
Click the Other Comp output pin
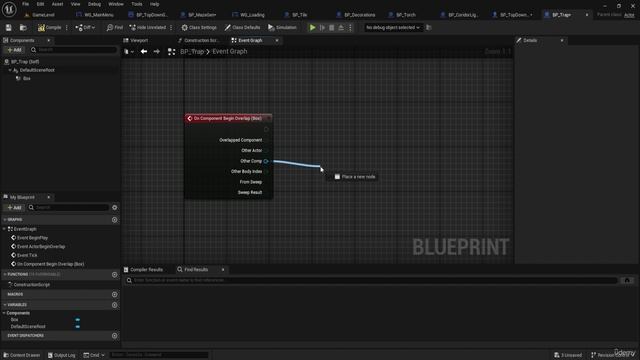(x=266, y=161)
